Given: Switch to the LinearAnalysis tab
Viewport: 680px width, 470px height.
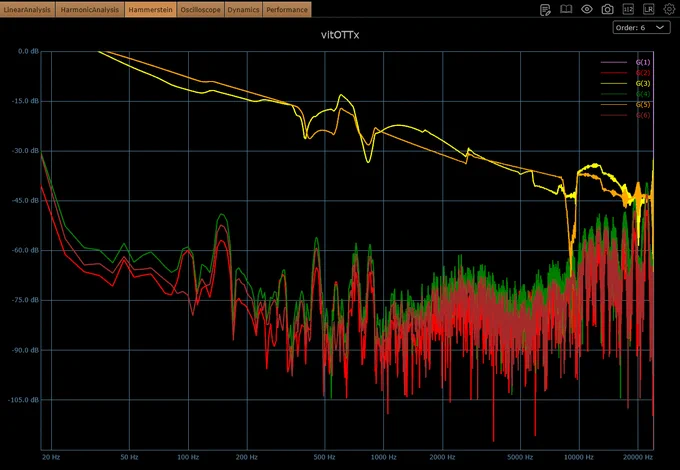Looking at the screenshot, I should pyautogui.click(x=28, y=10).
